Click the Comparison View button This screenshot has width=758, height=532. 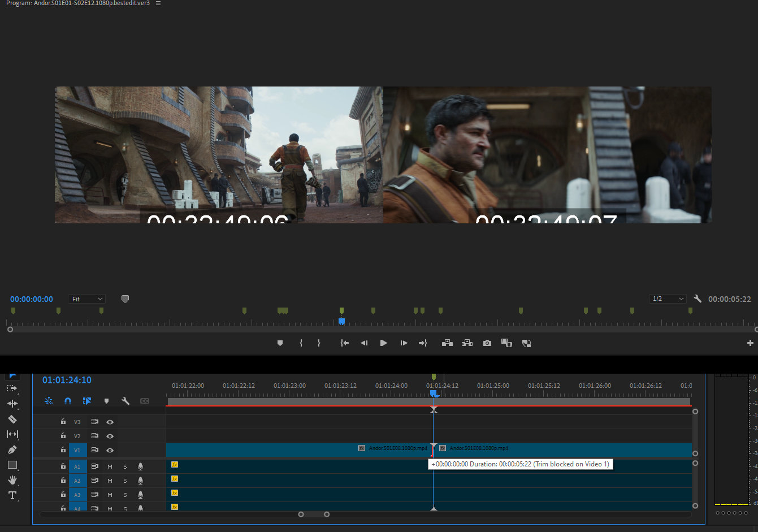[x=506, y=343]
